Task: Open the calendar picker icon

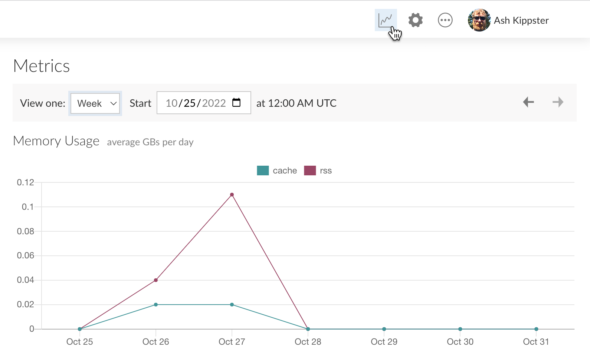Action: click(x=236, y=103)
